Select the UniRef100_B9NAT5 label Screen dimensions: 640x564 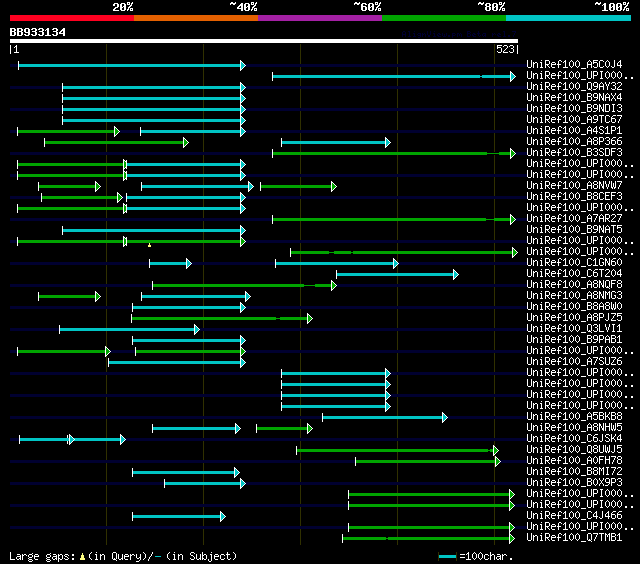574,229
